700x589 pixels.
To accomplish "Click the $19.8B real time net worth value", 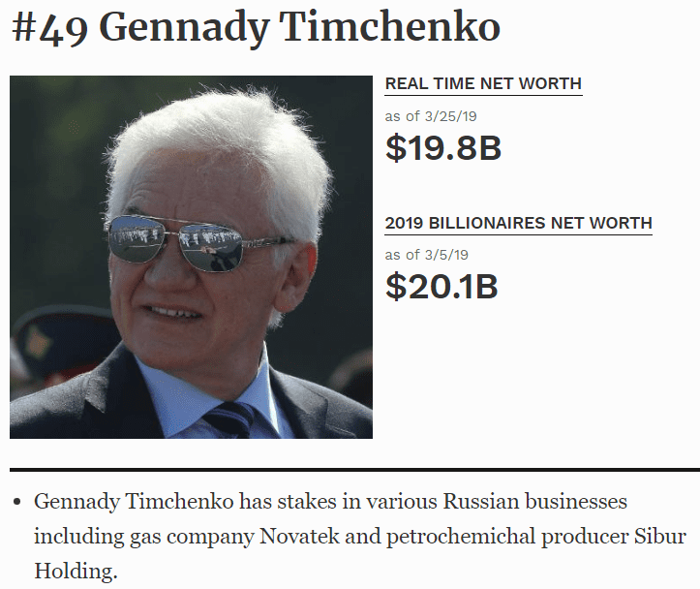I will tap(443, 148).
